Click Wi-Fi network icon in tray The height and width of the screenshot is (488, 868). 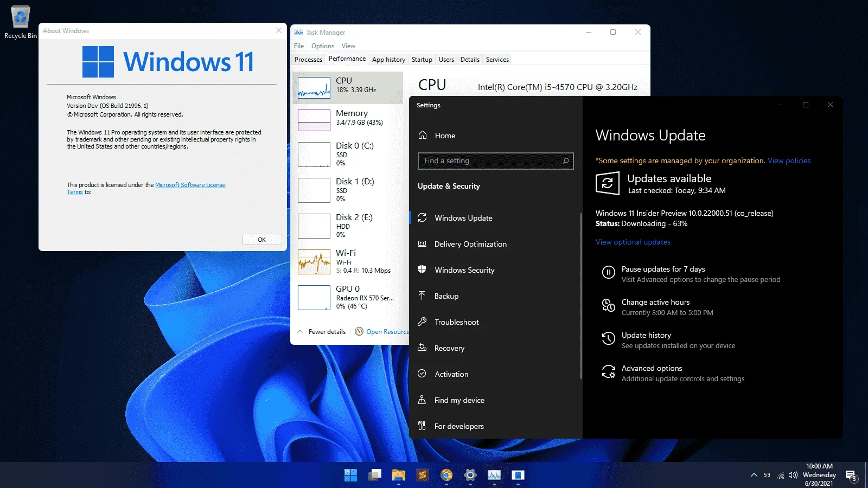[781, 476]
